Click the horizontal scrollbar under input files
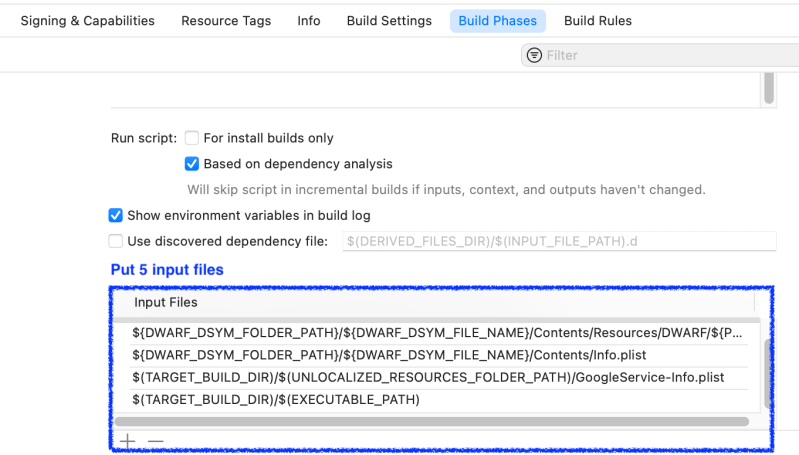The width and height of the screenshot is (799, 455). pos(430,422)
